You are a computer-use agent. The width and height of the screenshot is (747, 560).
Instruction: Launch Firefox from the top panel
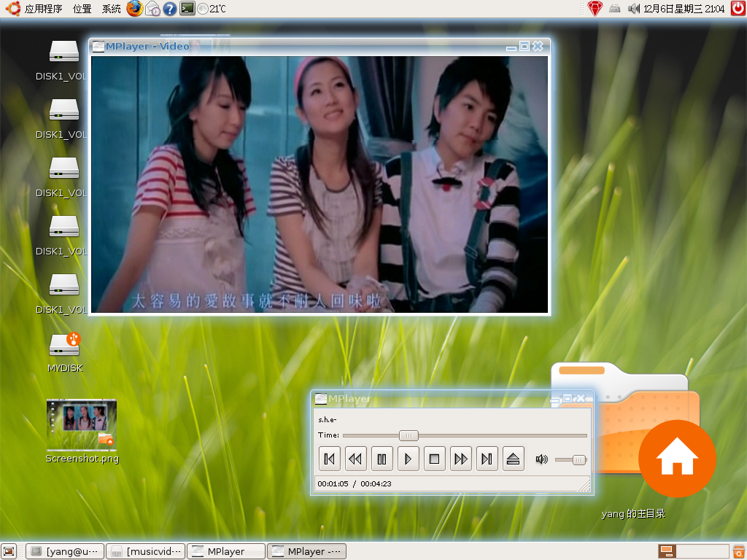135,8
